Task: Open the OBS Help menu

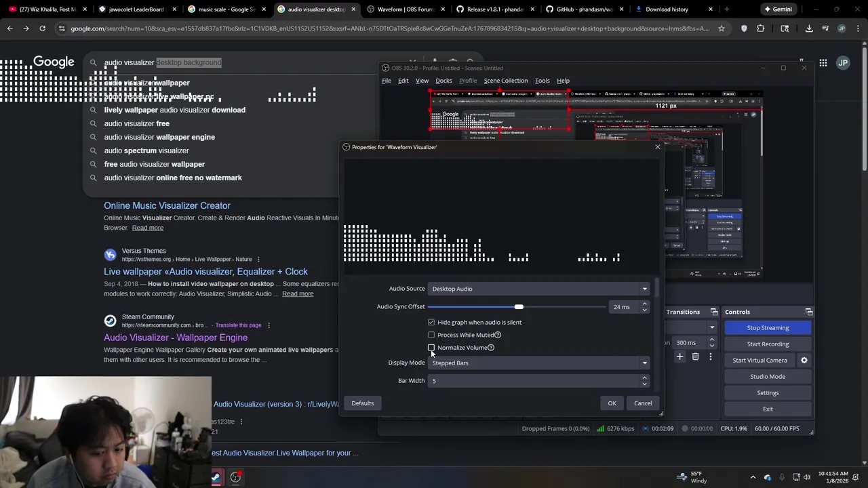Action: pos(563,81)
